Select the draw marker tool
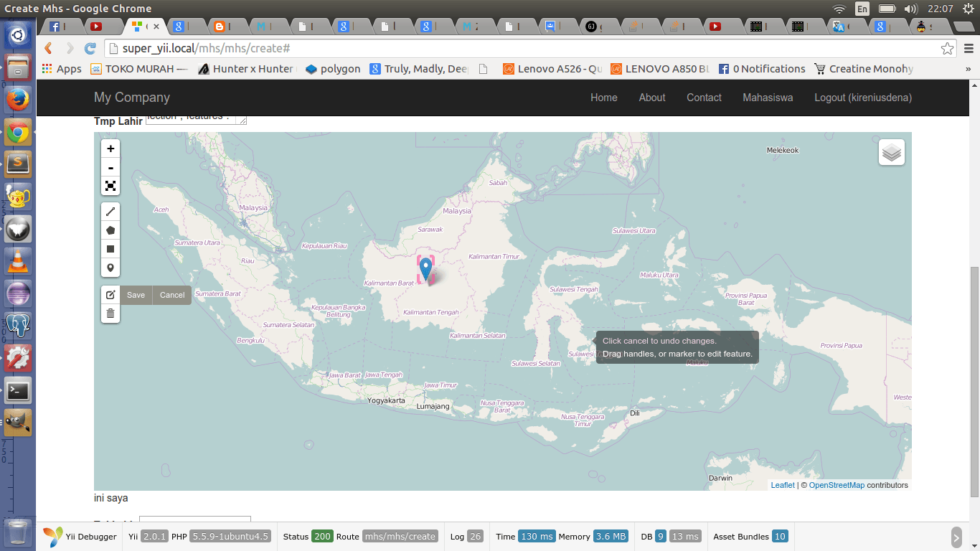Viewport: 980px width, 551px height. coord(110,268)
